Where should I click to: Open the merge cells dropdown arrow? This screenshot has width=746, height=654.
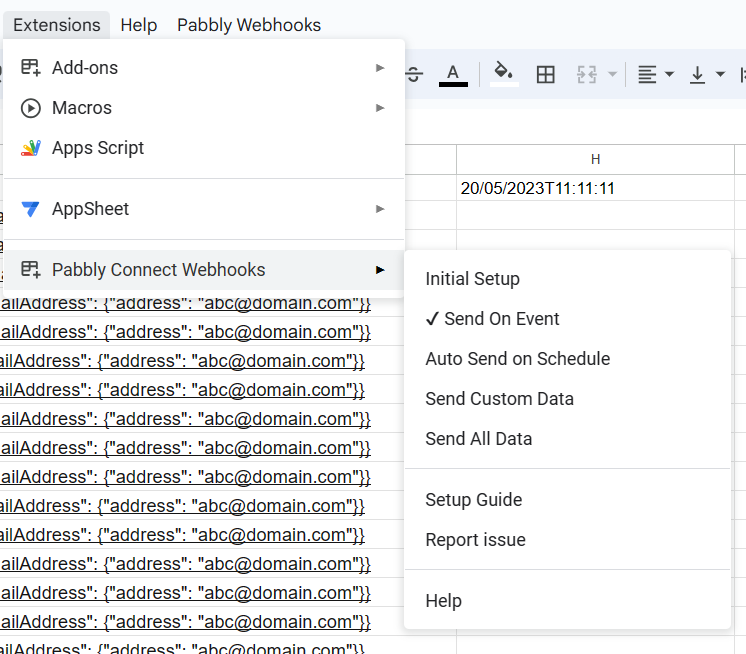click(613, 74)
